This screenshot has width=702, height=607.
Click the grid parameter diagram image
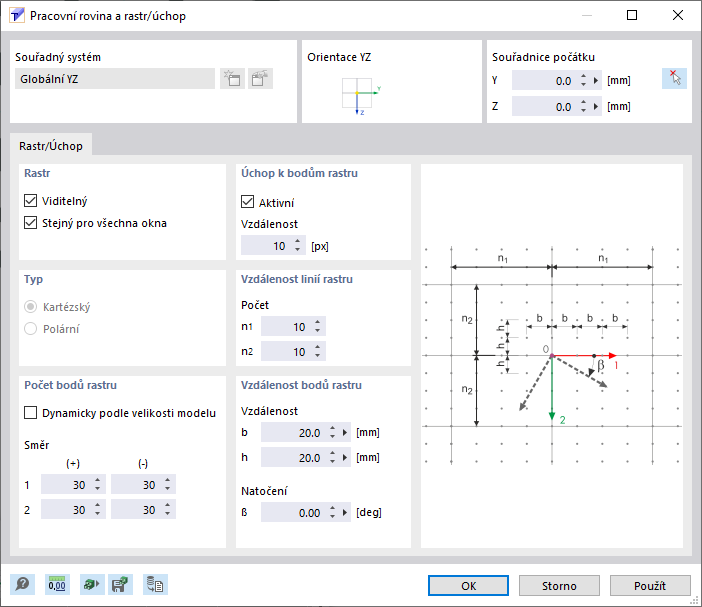552,355
